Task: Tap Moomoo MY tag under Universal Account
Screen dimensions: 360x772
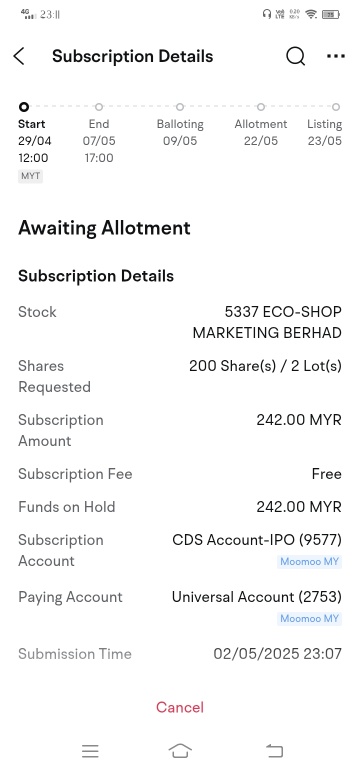Action: (x=309, y=618)
